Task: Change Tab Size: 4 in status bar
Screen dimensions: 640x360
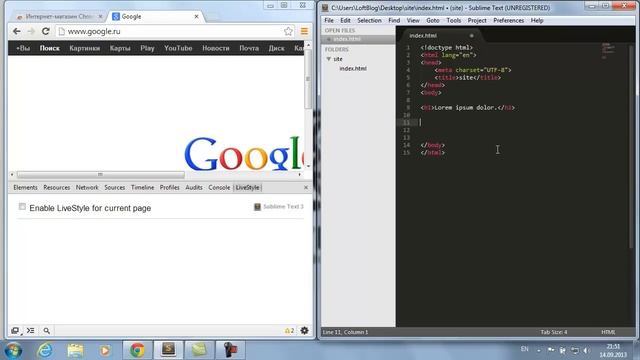Action: pyautogui.click(x=553, y=332)
